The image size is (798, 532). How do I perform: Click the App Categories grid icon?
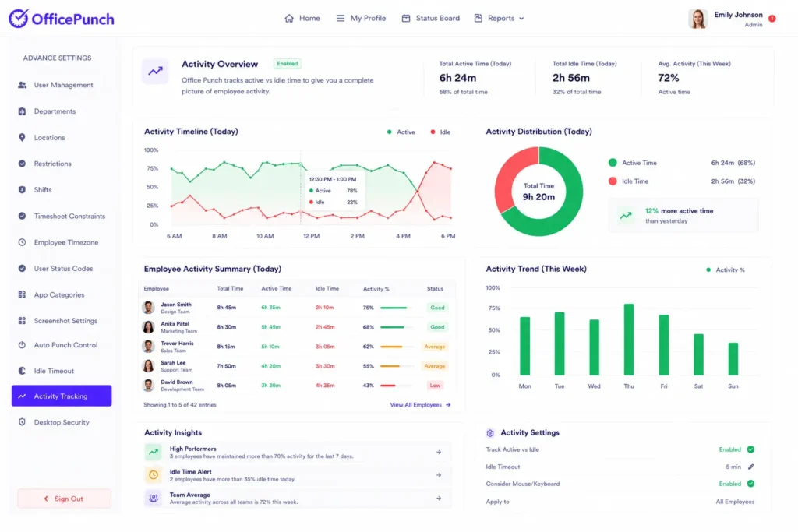(22, 295)
